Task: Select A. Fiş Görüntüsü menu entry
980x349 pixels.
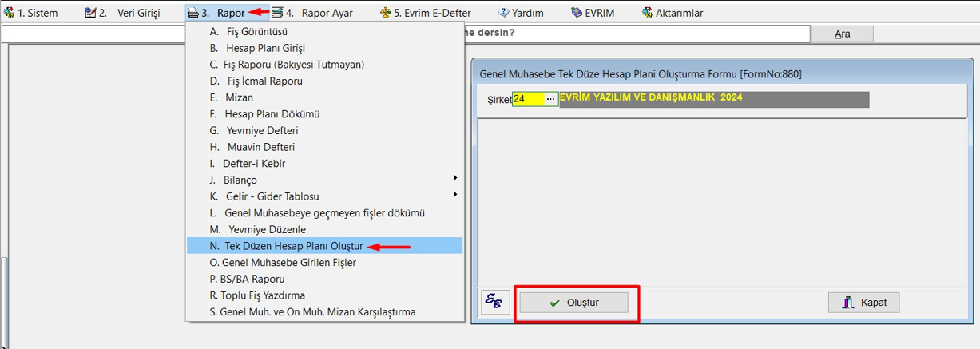Action: 324,31
